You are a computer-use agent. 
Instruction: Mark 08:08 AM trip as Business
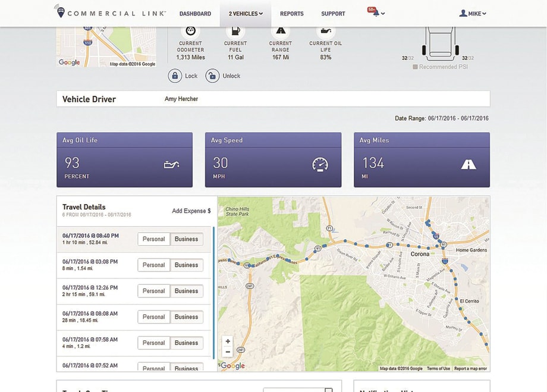pos(186,317)
